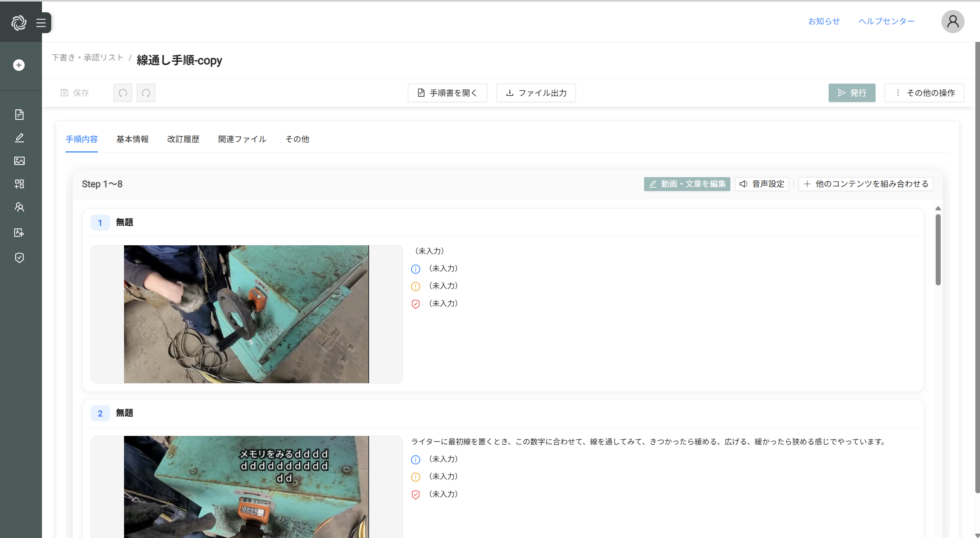Click the 動画・文章を編集 button
Image resolution: width=980 pixels, height=538 pixels.
[687, 184]
